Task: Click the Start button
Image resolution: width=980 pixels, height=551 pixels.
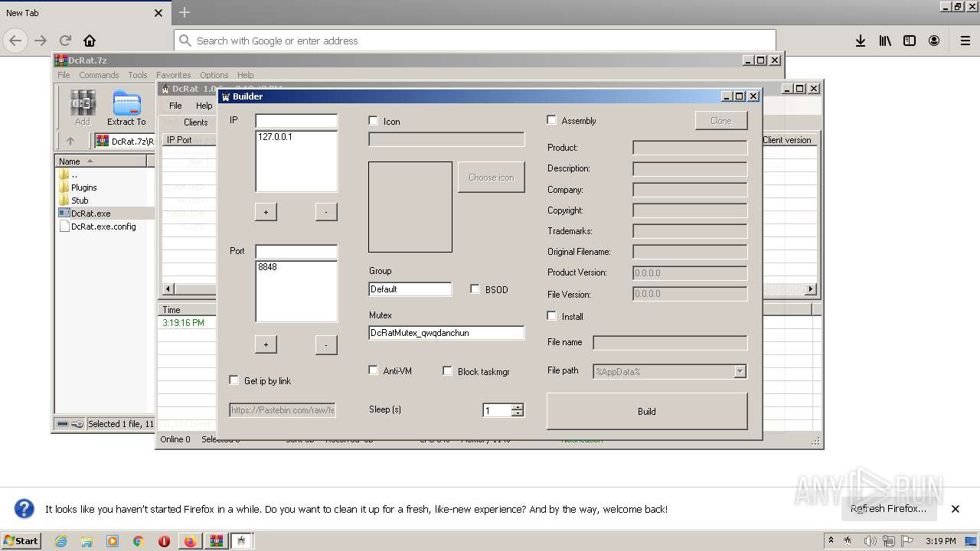Action: pyautogui.click(x=21, y=541)
